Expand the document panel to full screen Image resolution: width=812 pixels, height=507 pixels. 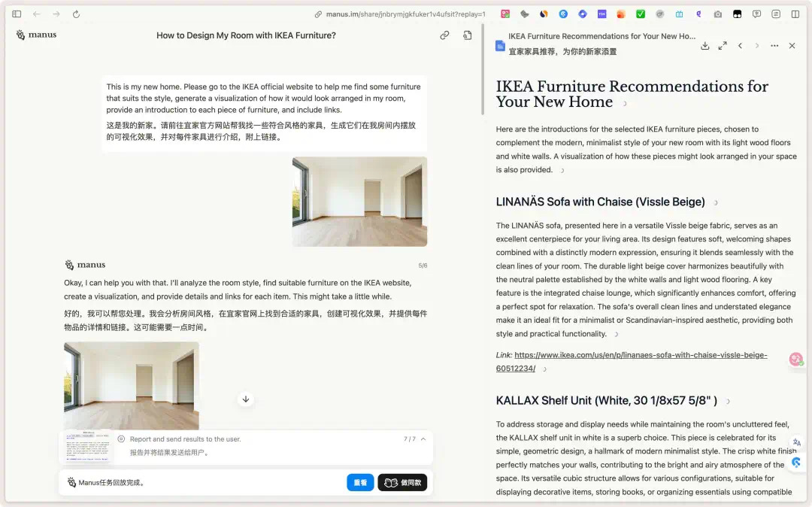[x=723, y=46]
